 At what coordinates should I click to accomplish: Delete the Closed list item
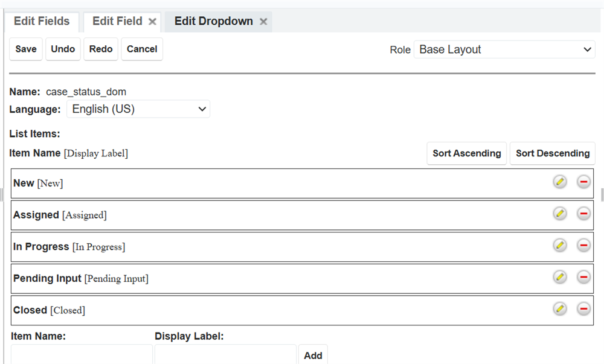(583, 308)
